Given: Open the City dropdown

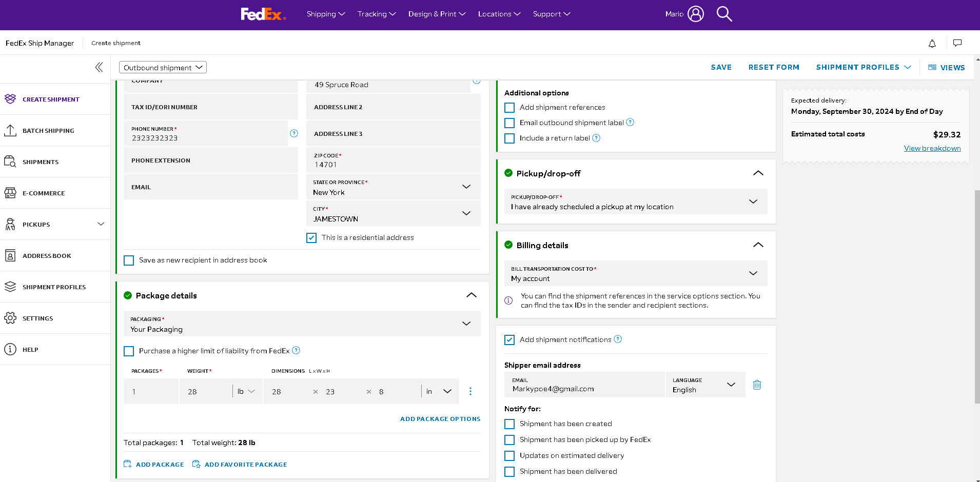Looking at the screenshot, I should 394,214.
